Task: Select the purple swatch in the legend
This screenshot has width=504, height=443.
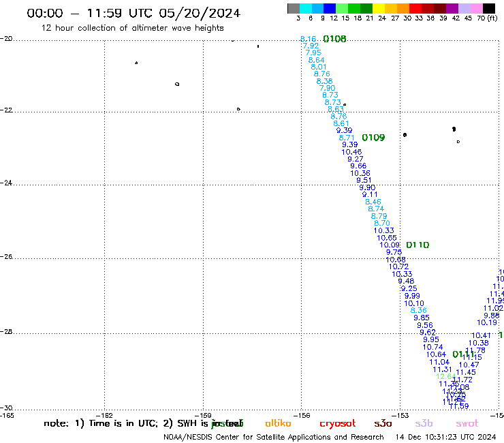Action: [x=452, y=8]
